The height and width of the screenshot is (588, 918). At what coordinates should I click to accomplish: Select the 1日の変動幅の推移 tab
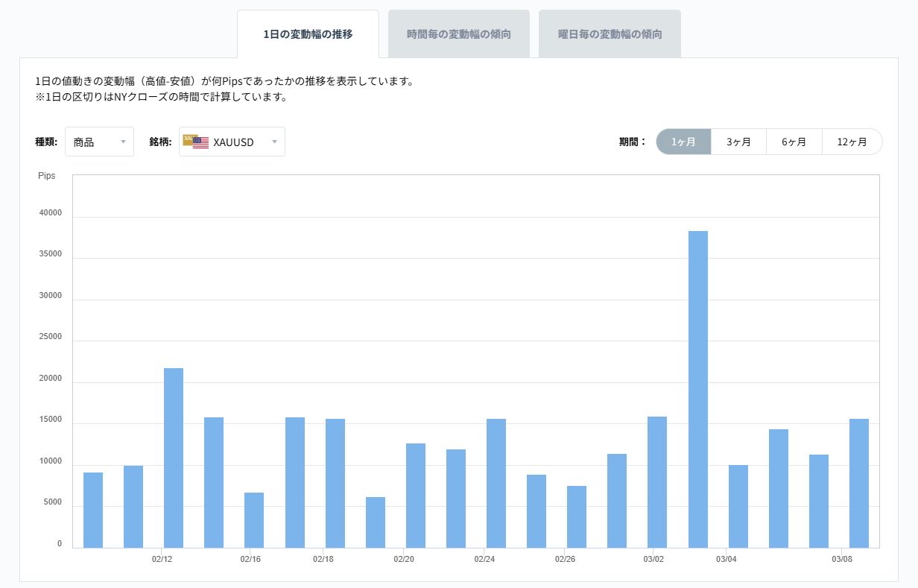308,33
